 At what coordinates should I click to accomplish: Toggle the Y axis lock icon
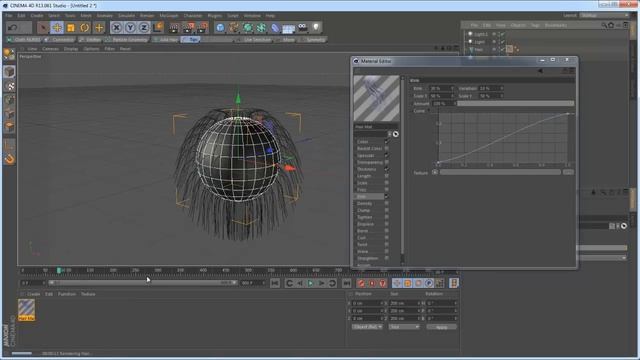pyautogui.click(x=130, y=28)
